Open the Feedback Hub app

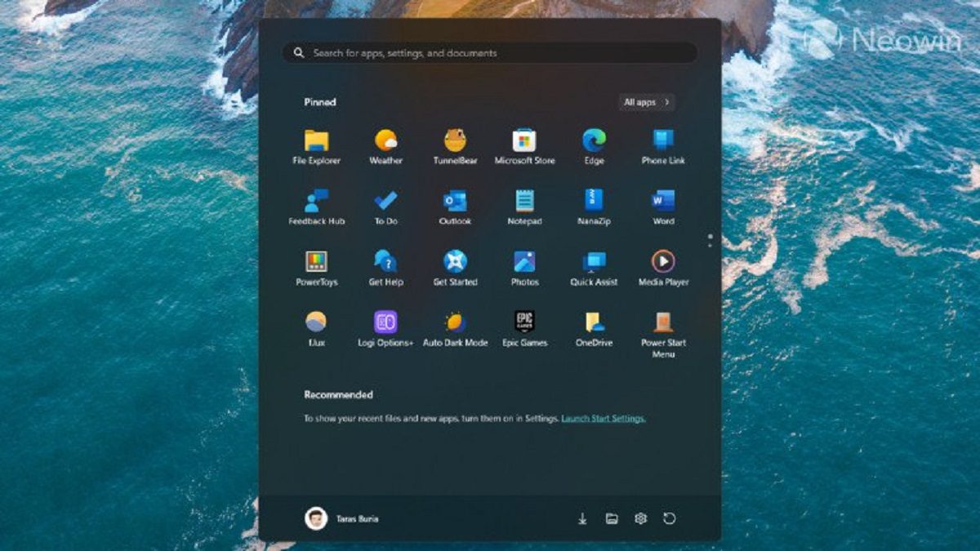coord(316,207)
